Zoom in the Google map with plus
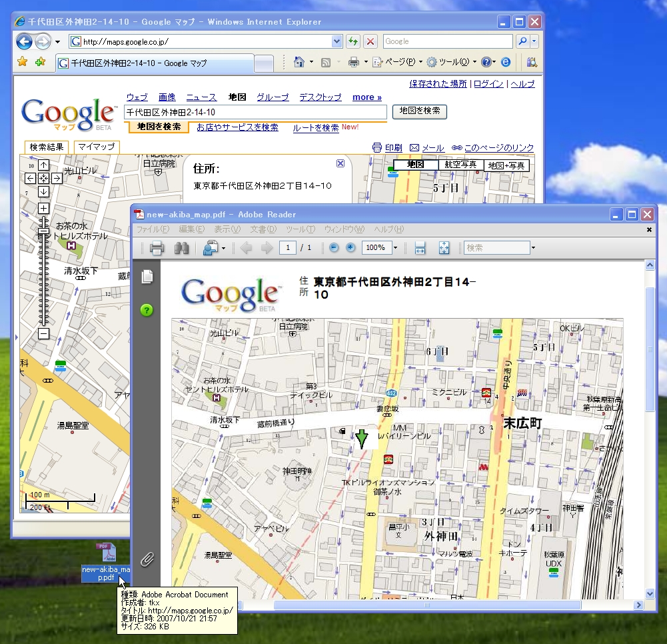 point(43,208)
